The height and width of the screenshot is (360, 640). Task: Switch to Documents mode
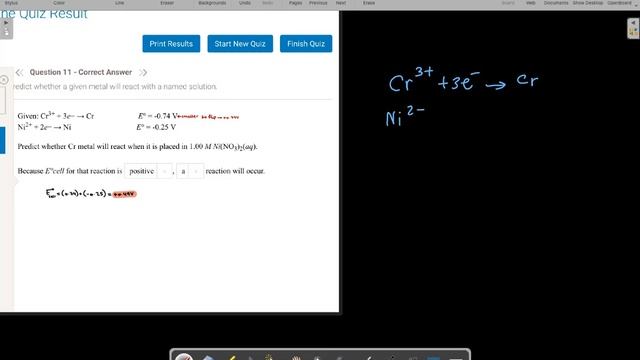[x=556, y=3]
